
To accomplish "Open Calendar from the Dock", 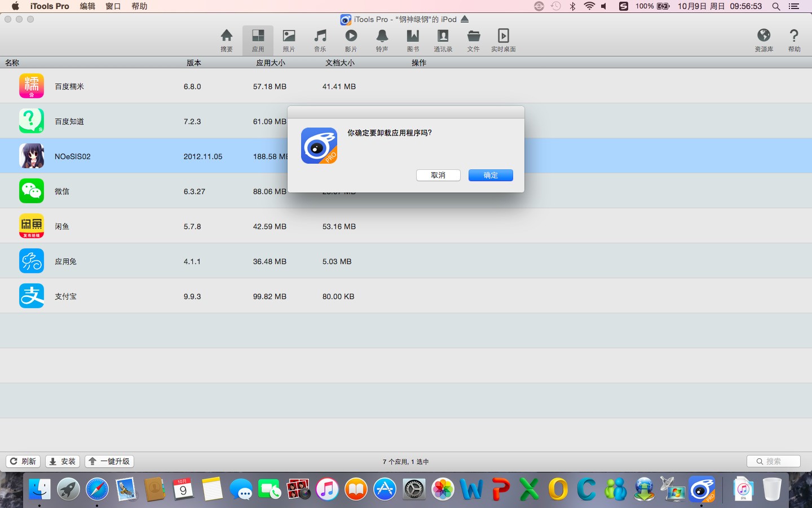I will (x=183, y=489).
